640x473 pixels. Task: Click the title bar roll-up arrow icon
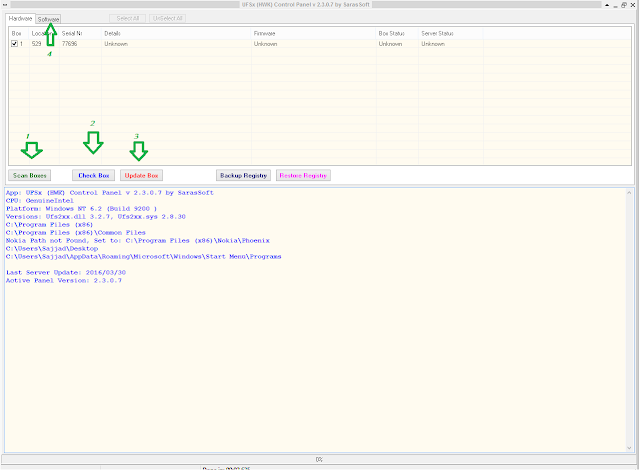(607, 5)
